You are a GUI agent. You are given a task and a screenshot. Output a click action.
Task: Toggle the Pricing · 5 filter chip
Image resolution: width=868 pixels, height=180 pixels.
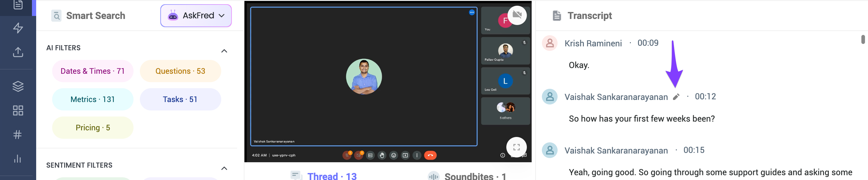(x=93, y=128)
